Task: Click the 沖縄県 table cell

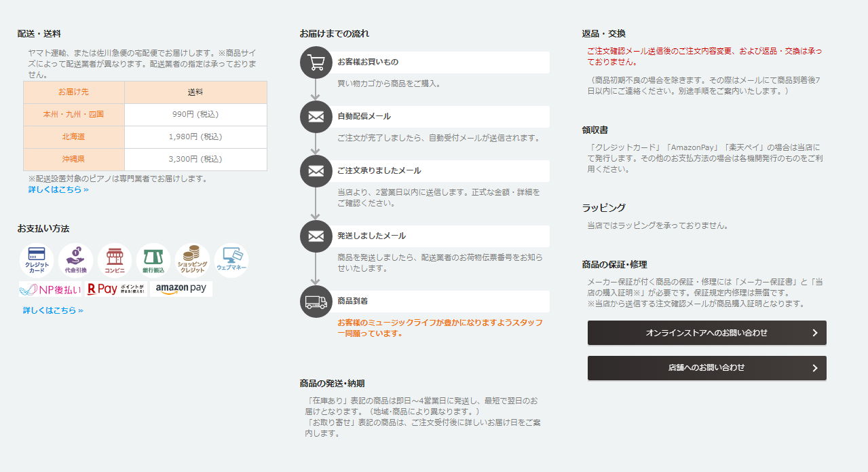Action: tap(74, 160)
